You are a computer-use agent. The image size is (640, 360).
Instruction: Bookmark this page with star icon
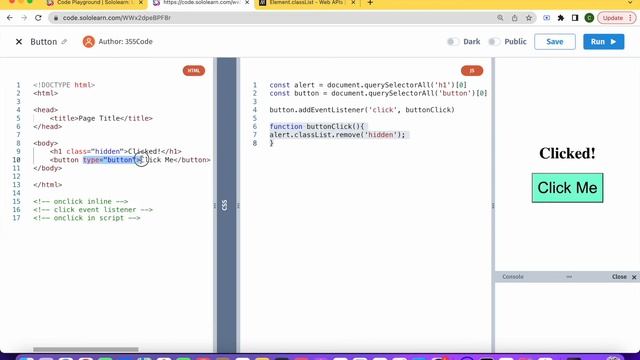point(529,18)
